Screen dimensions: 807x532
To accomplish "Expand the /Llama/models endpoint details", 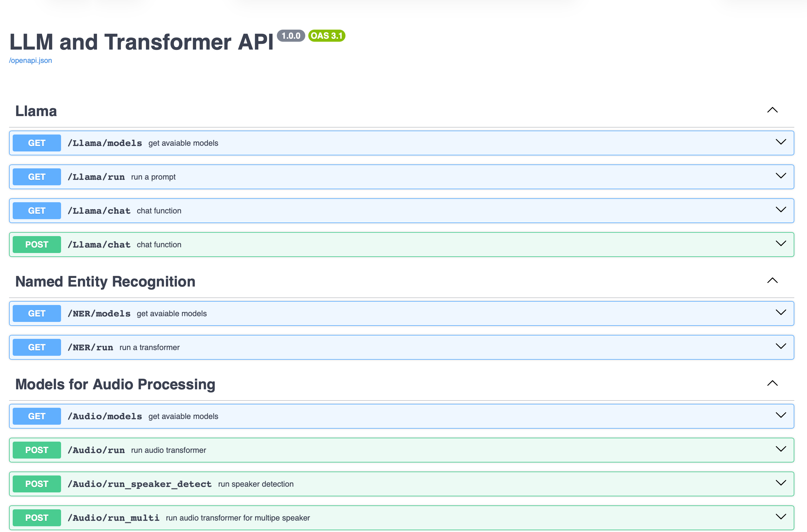I will [x=780, y=142].
